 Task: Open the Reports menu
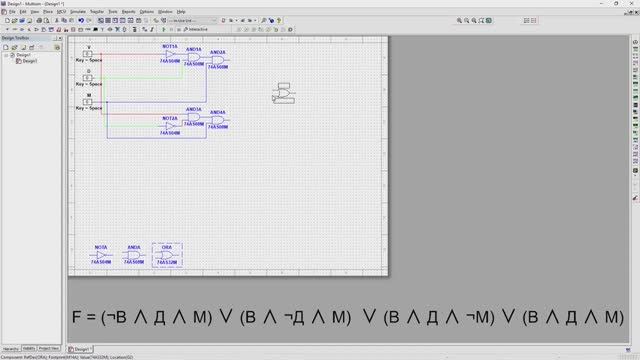click(x=129, y=12)
